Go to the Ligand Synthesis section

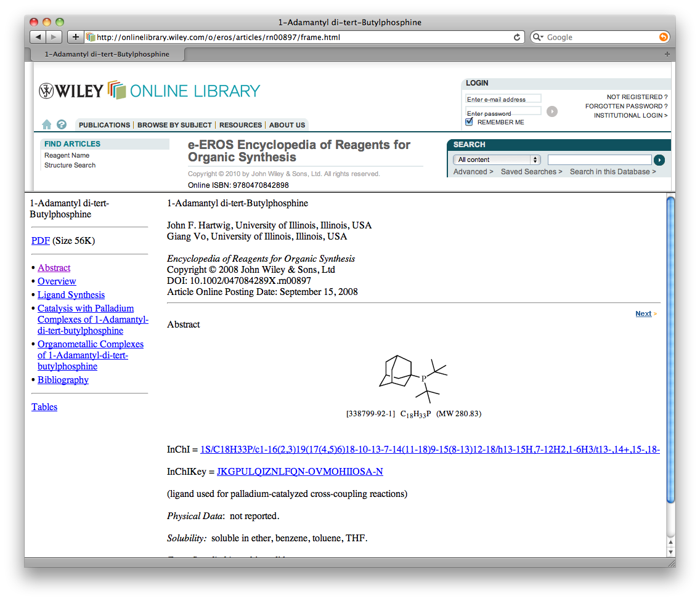pyautogui.click(x=71, y=294)
